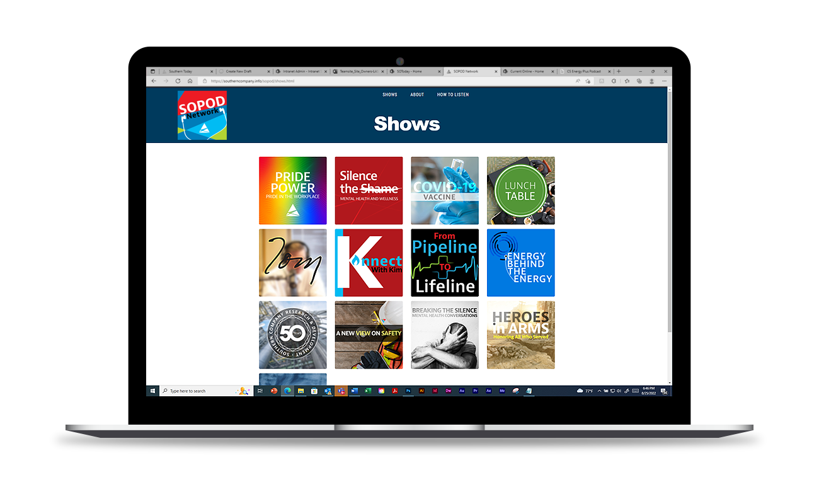Image resolution: width=819 pixels, height=504 pixels.
Task: Open Adobe Acrobat from the taskbar
Action: pos(395,391)
